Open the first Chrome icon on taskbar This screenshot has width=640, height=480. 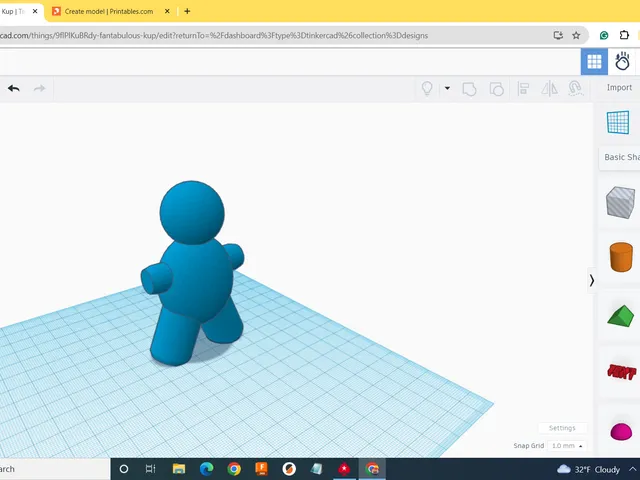[x=234, y=469]
